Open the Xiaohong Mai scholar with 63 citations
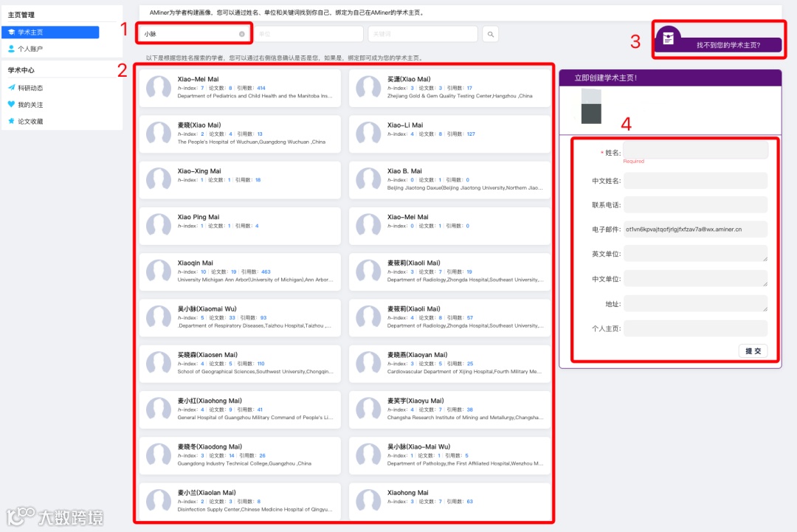 point(450,501)
